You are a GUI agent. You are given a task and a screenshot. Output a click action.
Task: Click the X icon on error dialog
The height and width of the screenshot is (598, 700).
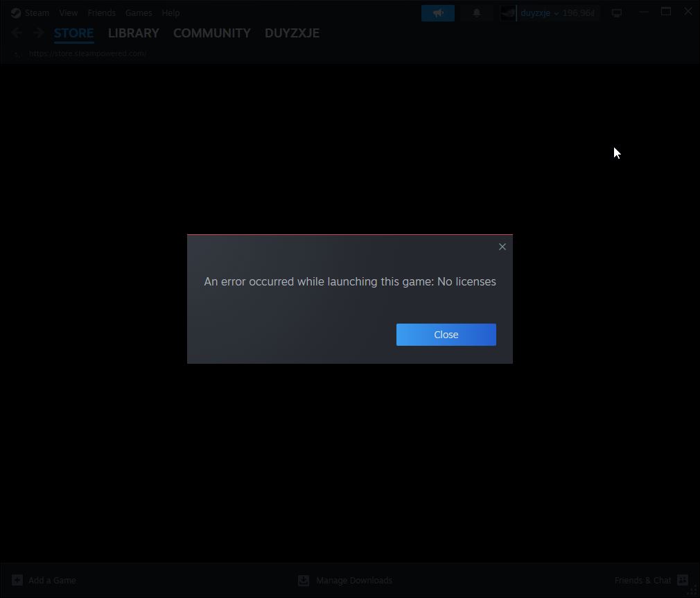502,247
